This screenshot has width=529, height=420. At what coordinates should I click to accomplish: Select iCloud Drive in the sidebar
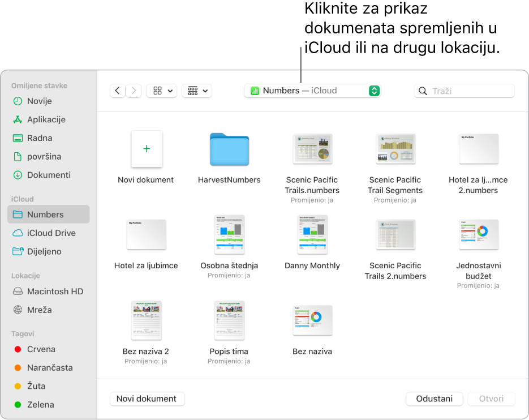pyautogui.click(x=48, y=233)
